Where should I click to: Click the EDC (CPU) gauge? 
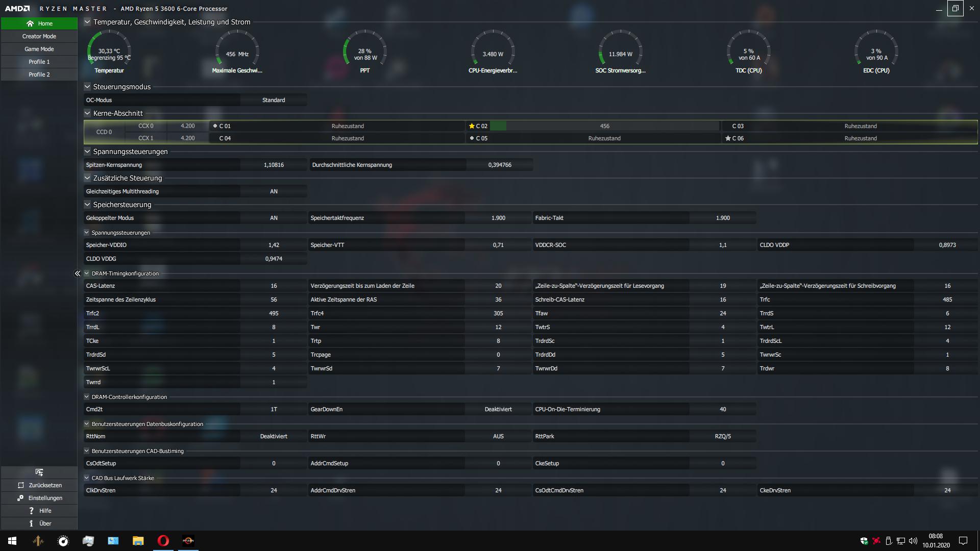[x=876, y=52]
